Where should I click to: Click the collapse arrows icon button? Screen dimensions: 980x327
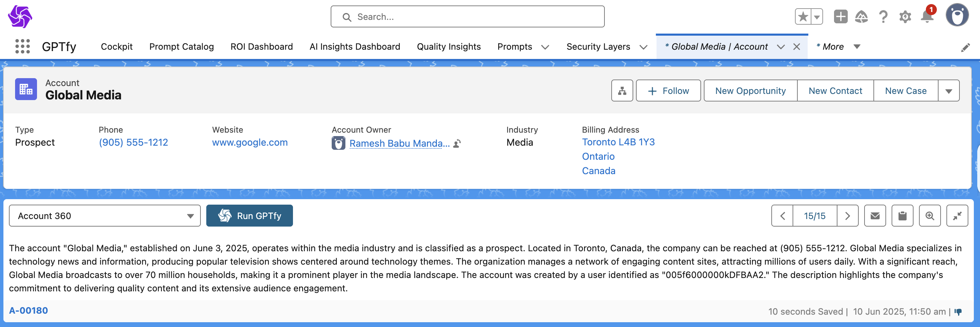point(957,216)
